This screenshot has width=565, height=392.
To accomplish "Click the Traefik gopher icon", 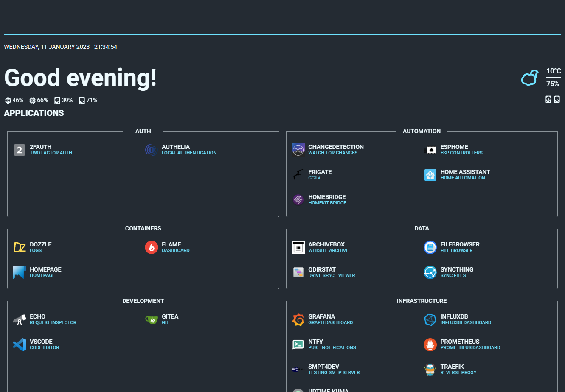I will [x=430, y=370].
